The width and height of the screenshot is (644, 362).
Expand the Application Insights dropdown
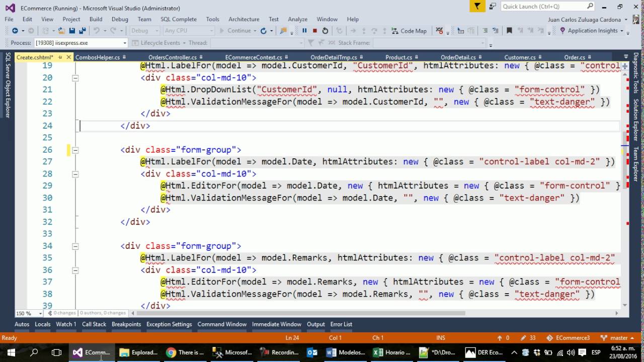pos(622,31)
